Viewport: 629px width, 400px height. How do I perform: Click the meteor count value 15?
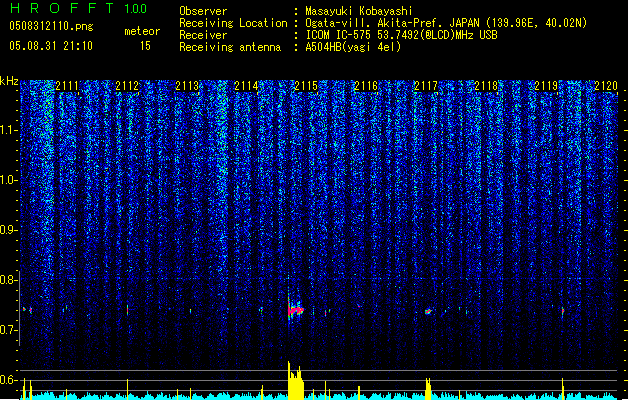tap(145, 46)
